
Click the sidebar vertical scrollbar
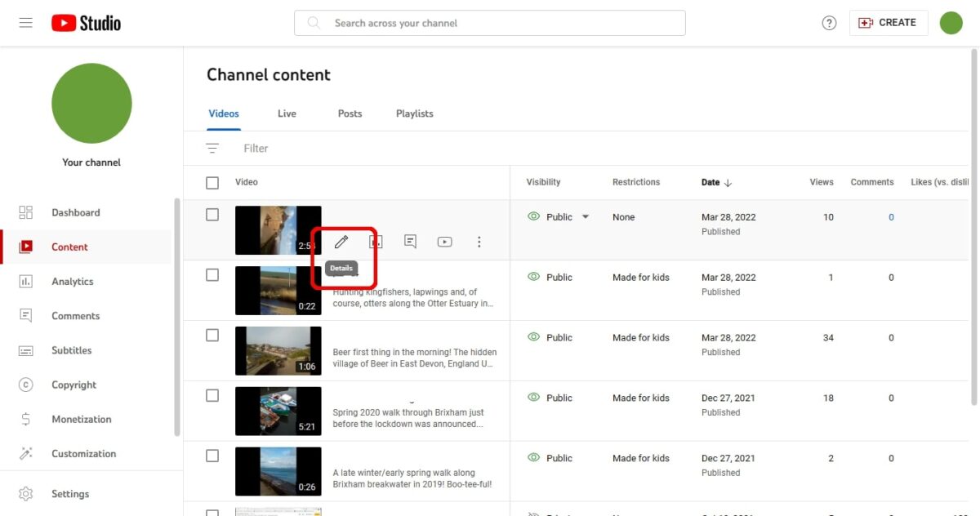coord(177,317)
